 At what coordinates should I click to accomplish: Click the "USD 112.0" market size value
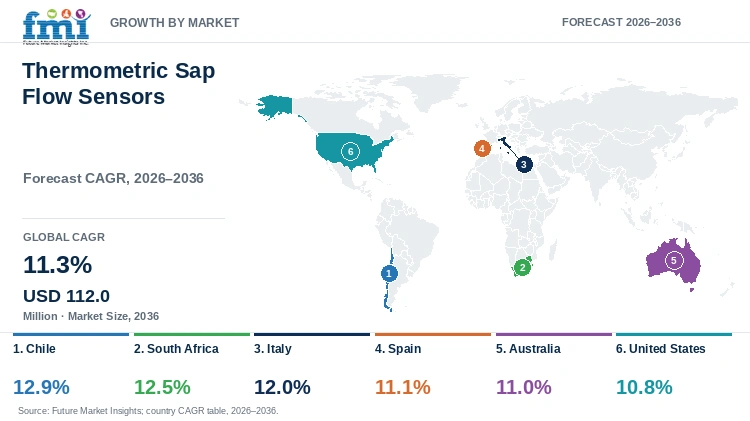pyautogui.click(x=66, y=296)
